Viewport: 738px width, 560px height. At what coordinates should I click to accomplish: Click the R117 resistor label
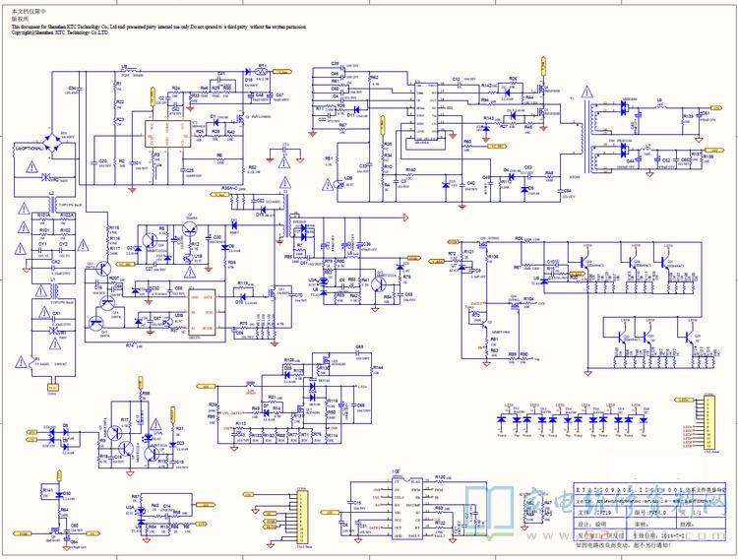point(114,248)
